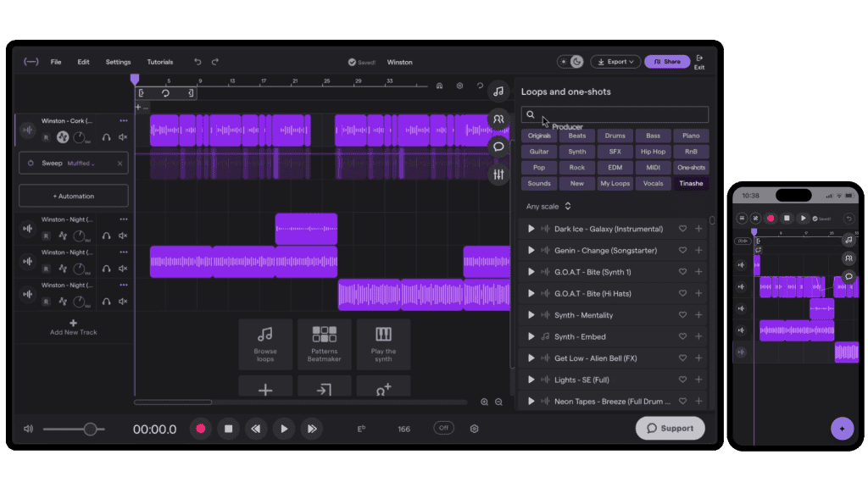Add Lights - SE (Full) loop to project

[698, 380]
